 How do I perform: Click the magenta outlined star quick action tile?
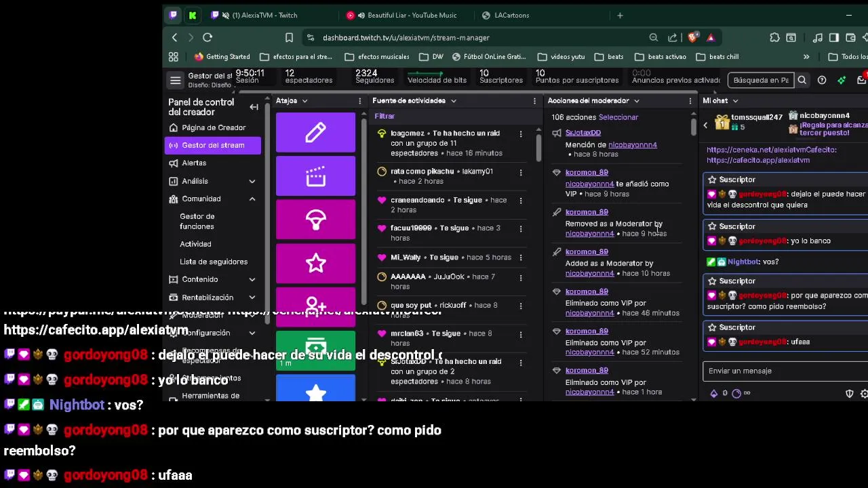pyautogui.click(x=315, y=263)
